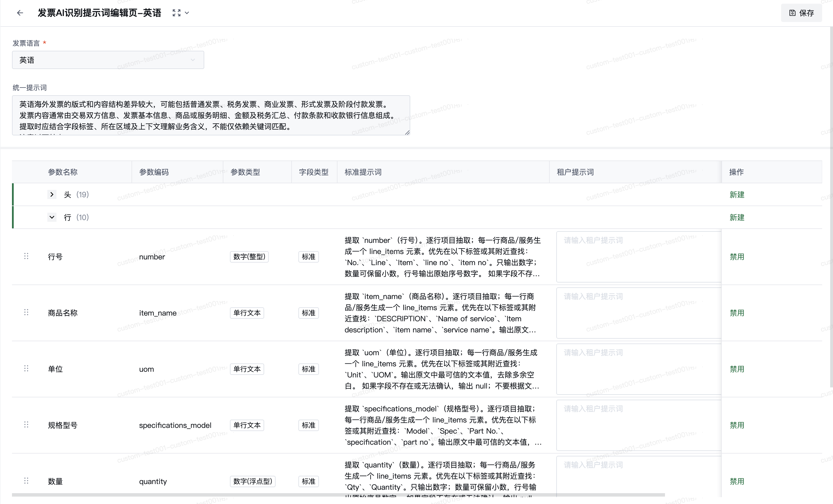The image size is (833, 504).
Task: Click the standard prompt text for number
Action: coord(442,257)
